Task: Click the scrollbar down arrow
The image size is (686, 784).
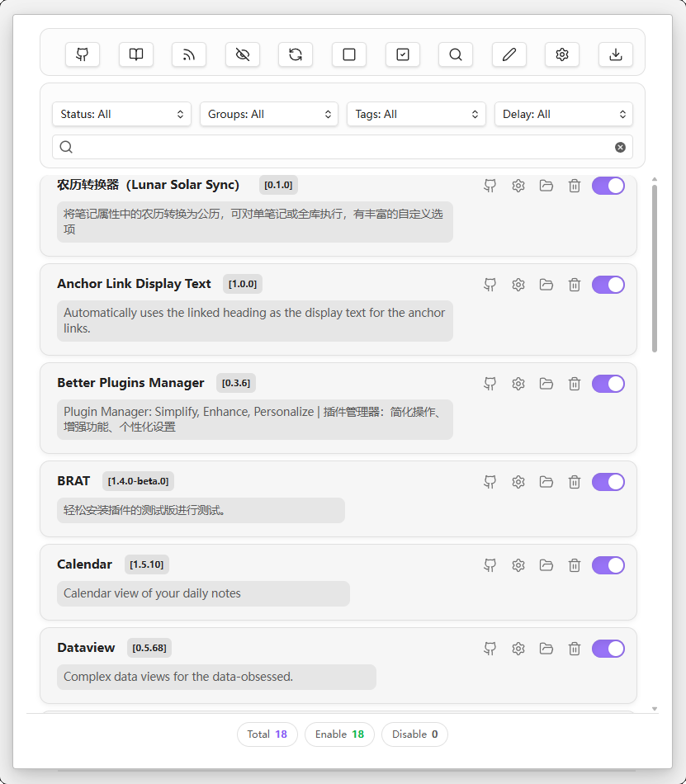Action: pos(655,709)
